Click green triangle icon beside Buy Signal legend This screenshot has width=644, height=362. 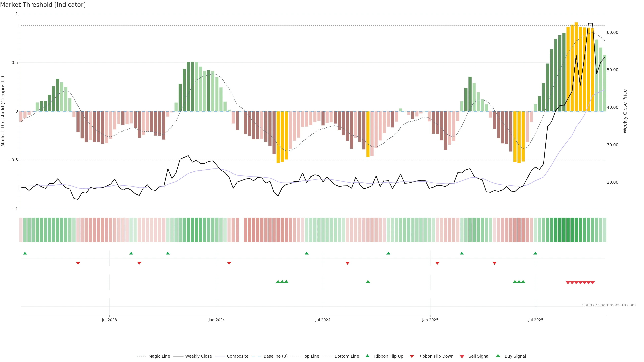coord(498,356)
